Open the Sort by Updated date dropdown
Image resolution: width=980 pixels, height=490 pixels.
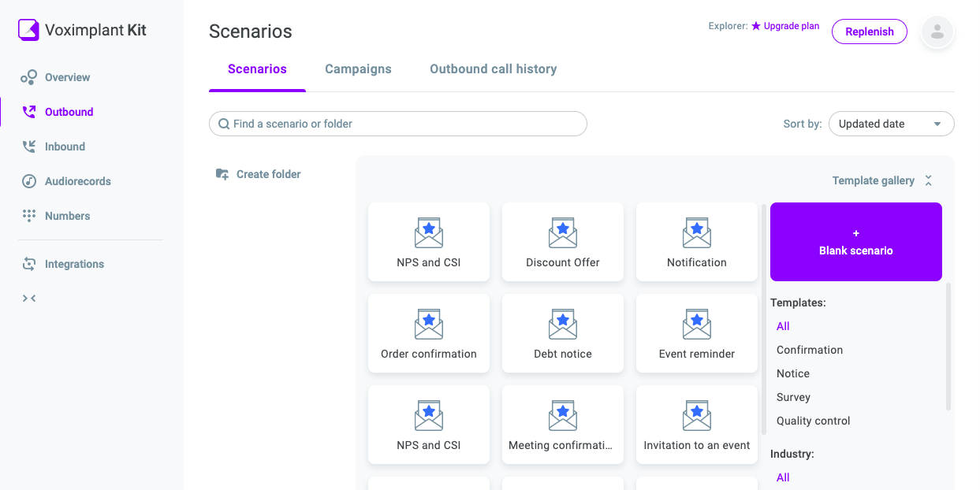point(891,124)
